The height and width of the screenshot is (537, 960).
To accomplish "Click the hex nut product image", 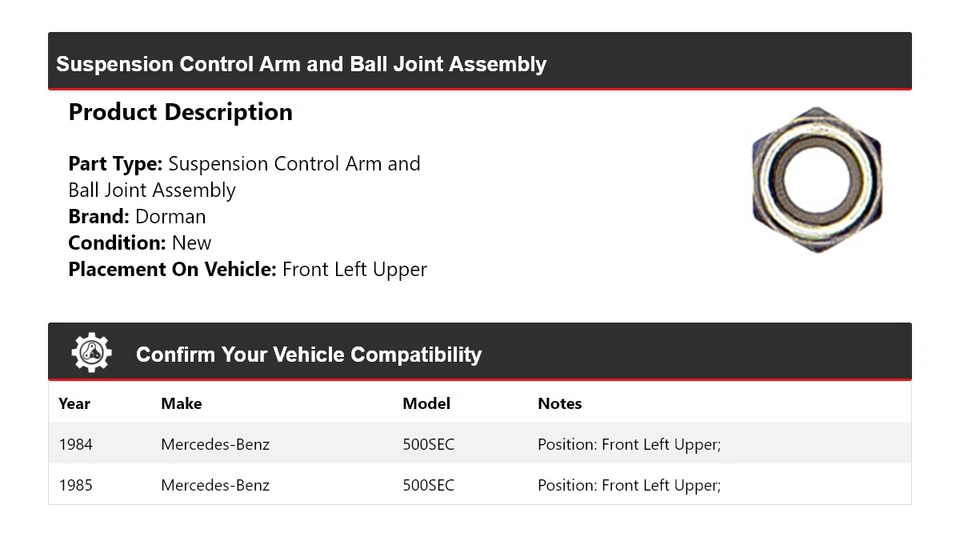I will click(x=816, y=180).
